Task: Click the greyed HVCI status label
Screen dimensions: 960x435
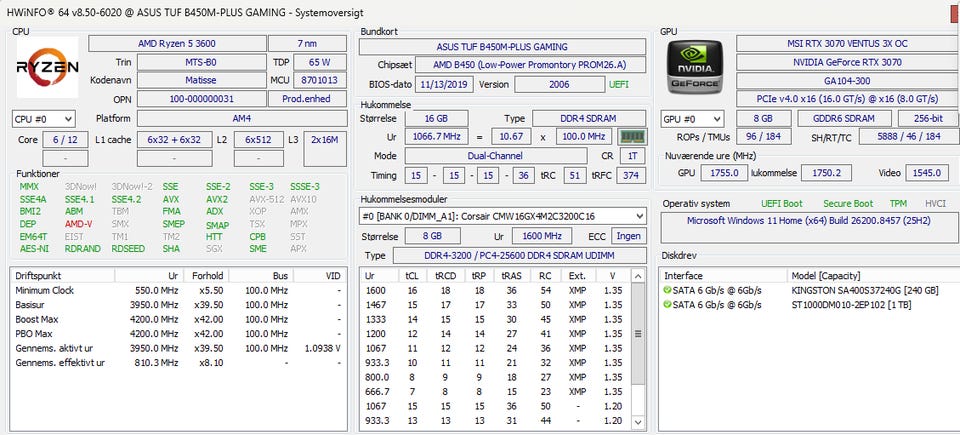Action: (936, 203)
